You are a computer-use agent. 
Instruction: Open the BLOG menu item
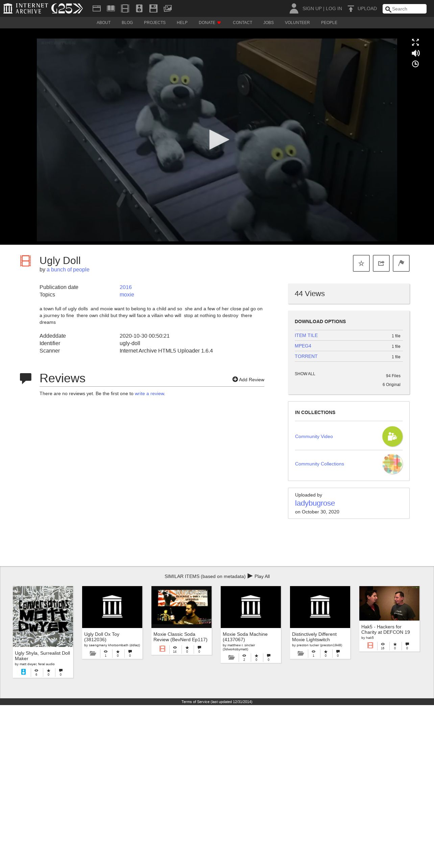point(127,23)
